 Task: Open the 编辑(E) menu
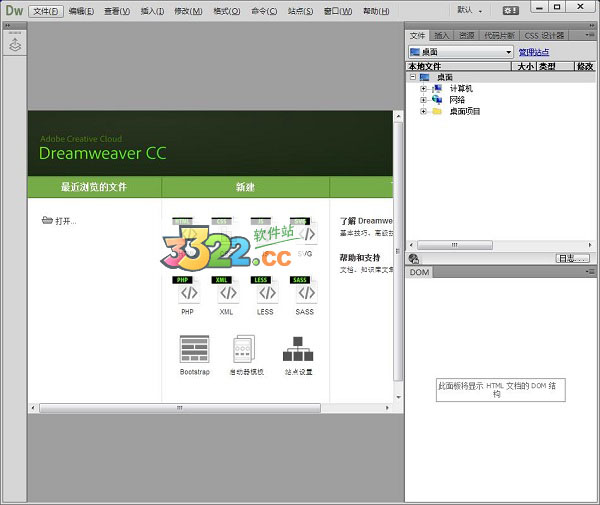(81, 11)
